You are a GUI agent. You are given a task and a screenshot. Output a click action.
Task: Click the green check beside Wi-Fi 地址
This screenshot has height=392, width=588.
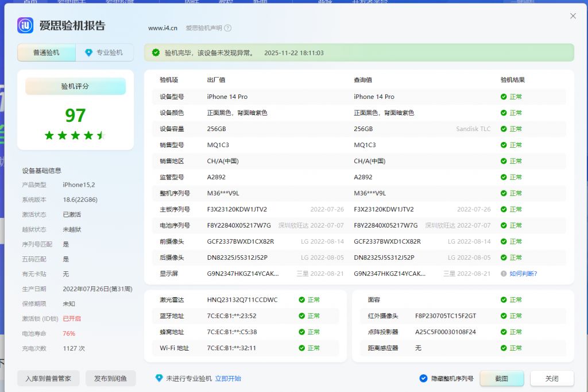tap(301, 349)
